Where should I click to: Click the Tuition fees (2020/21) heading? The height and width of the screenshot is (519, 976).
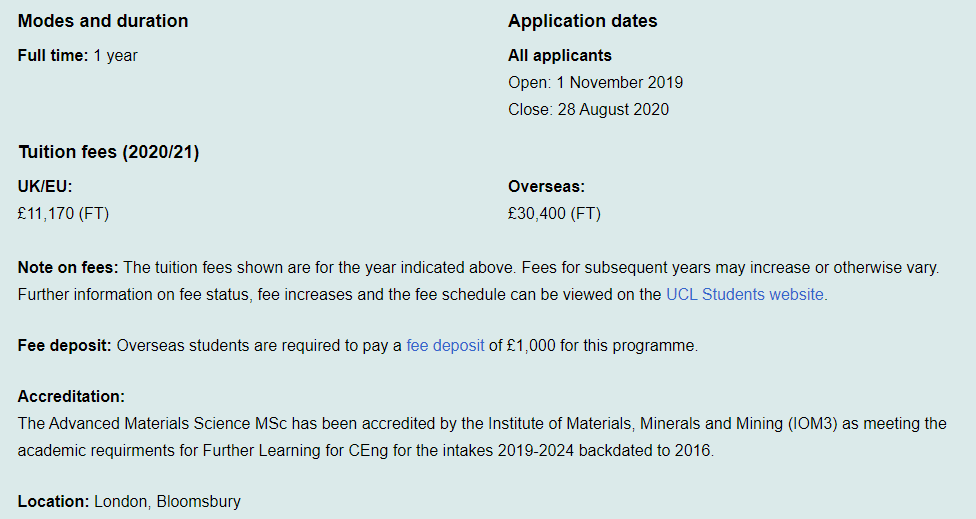click(108, 152)
